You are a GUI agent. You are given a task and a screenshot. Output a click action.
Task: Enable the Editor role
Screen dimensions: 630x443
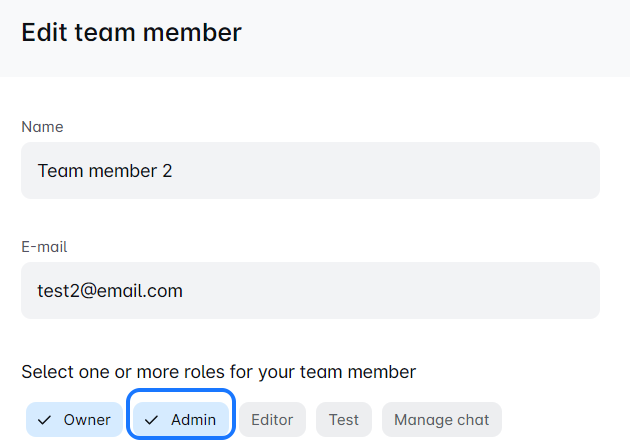coord(272,420)
